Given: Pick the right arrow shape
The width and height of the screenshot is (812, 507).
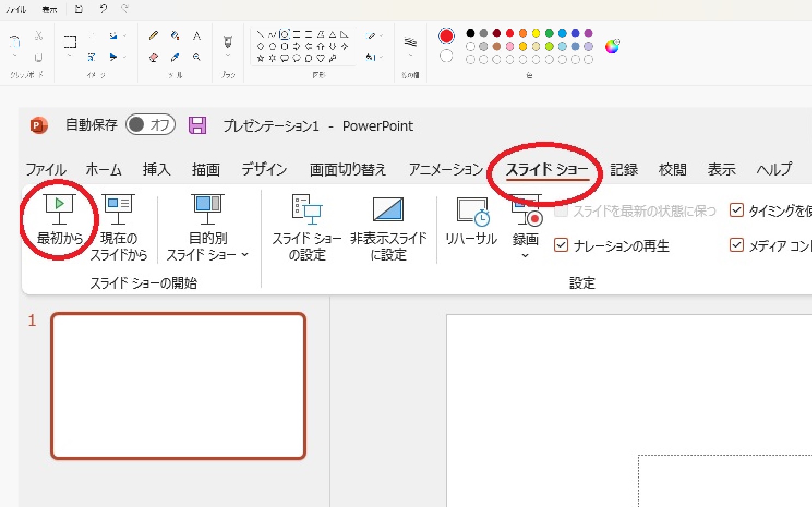Looking at the screenshot, I should pos(297,46).
